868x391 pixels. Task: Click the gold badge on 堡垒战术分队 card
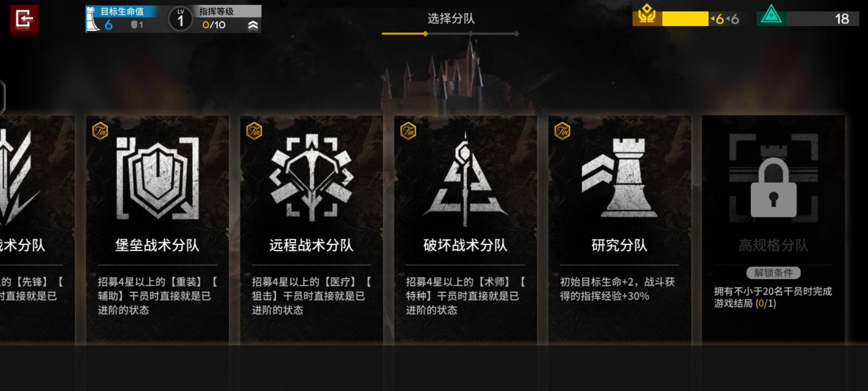[x=100, y=131]
